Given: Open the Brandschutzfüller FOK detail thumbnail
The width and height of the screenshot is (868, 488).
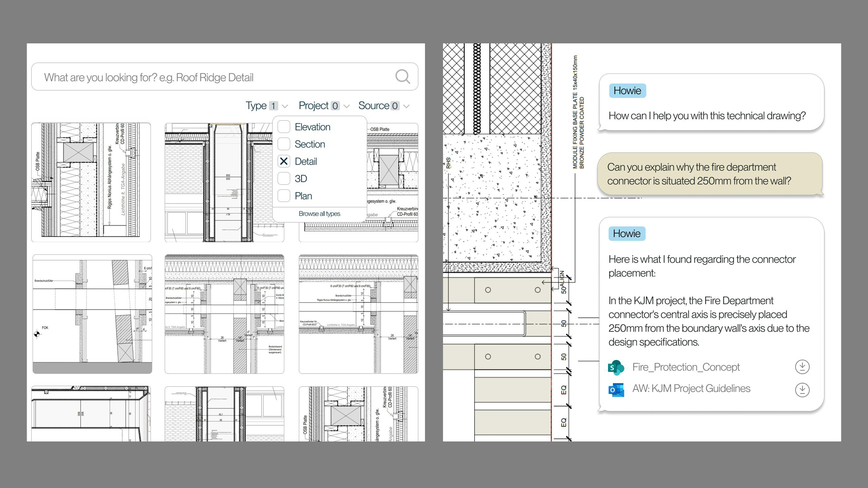Looking at the screenshot, I should pyautogui.click(x=92, y=314).
